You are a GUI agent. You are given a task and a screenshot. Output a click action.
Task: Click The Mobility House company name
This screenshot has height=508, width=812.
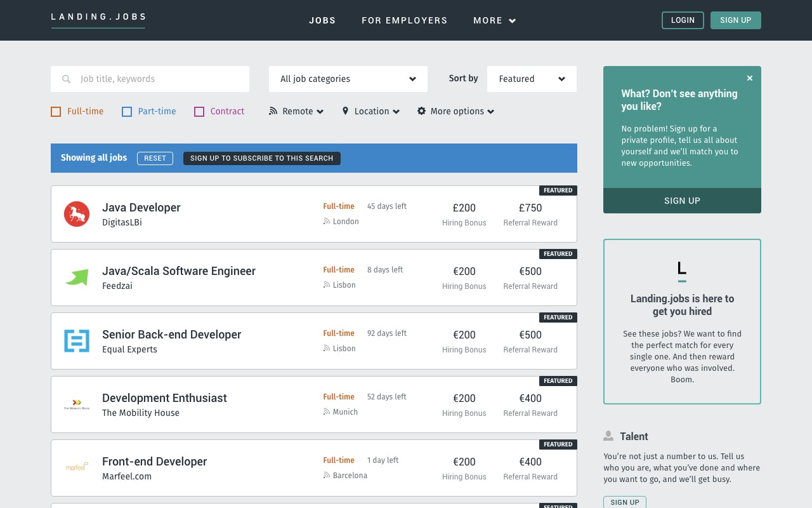click(141, 413)
